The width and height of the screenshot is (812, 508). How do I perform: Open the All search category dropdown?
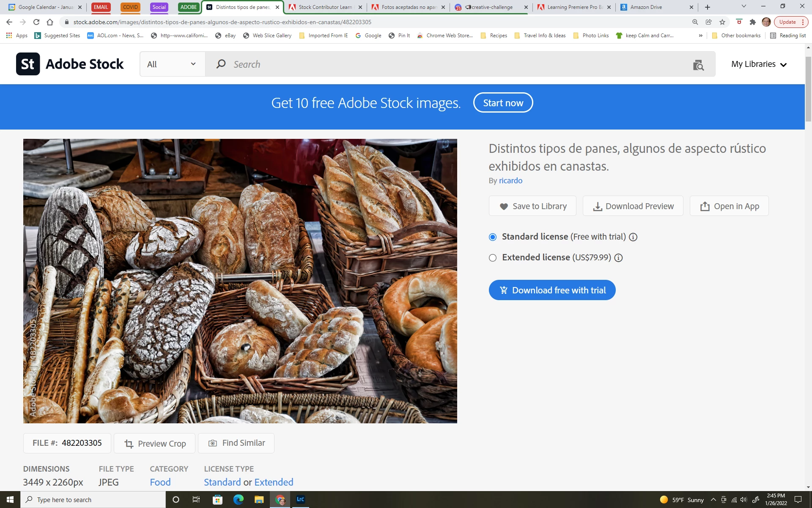(x=172, y=64)
